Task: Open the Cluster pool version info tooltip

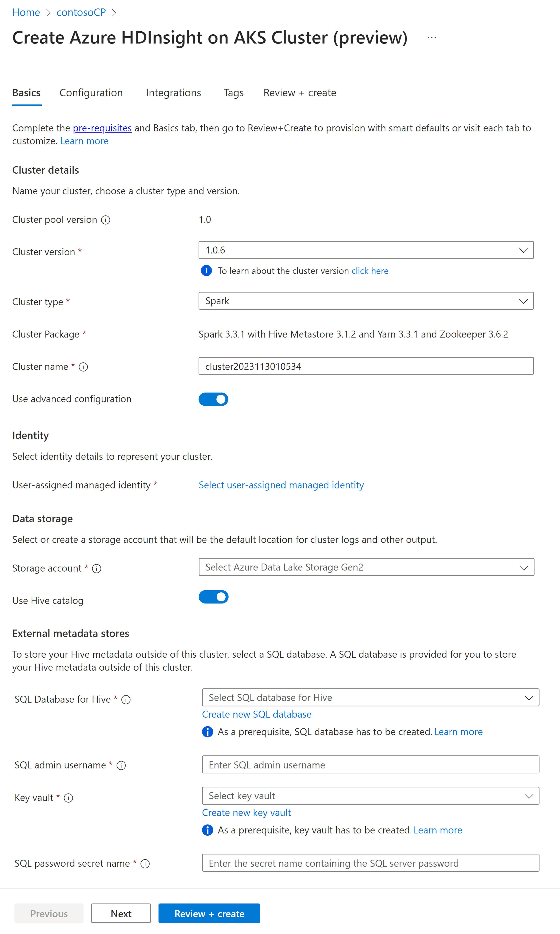Action: point(106,219)
